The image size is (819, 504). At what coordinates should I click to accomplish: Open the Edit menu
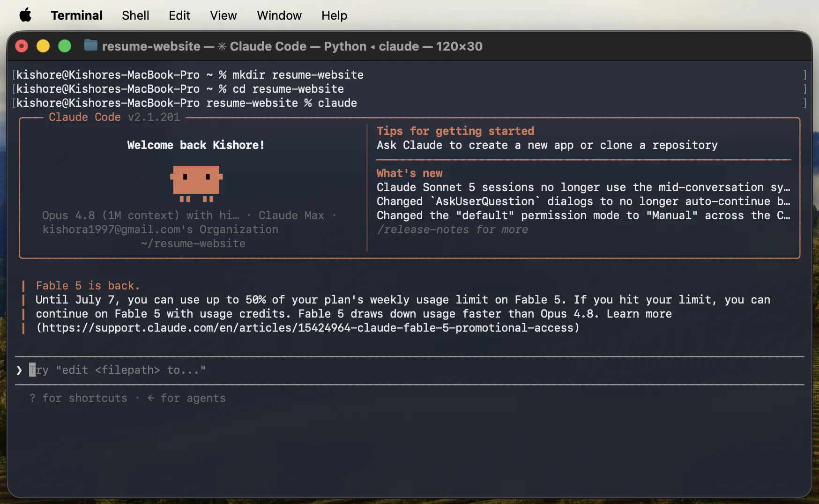(179, 15)
